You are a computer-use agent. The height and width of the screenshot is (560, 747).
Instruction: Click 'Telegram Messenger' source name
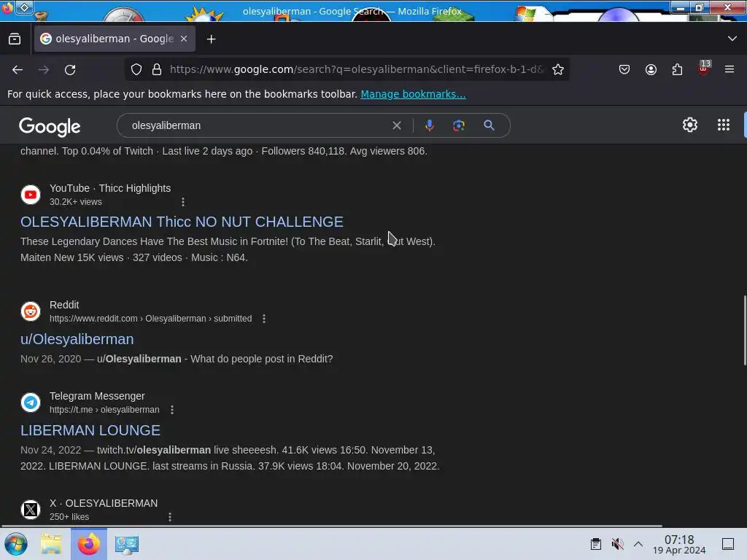pos(97,396)
